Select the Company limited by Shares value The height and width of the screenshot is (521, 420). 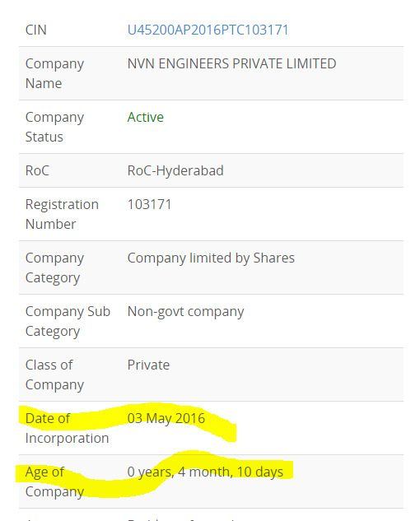pyautogui.click(x=211, y=258)
